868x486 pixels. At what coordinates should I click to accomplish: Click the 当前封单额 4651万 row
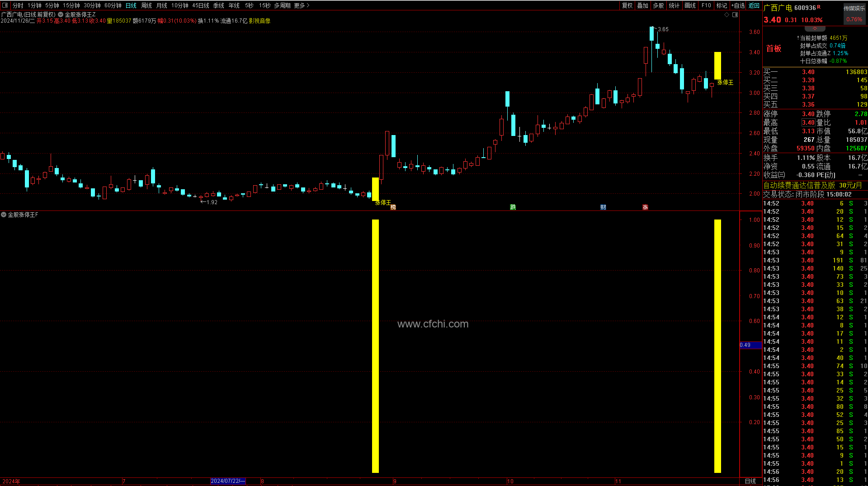click(824, 38)
